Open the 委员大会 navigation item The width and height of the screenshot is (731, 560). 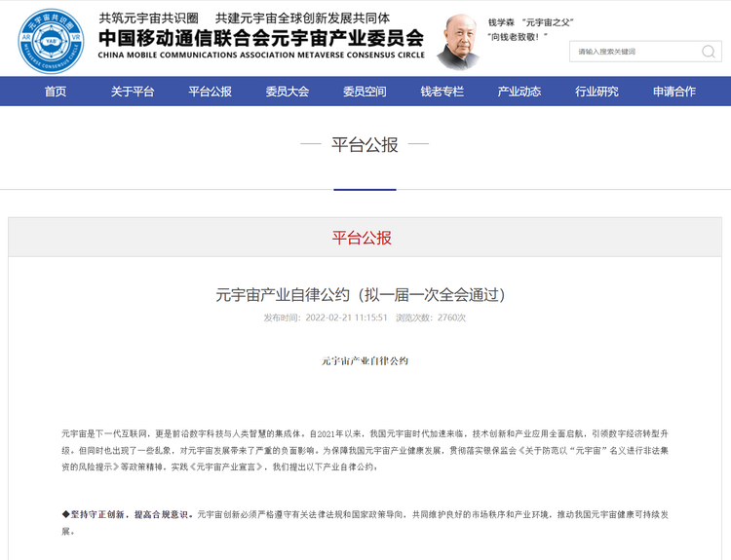(x=288, y=92)
